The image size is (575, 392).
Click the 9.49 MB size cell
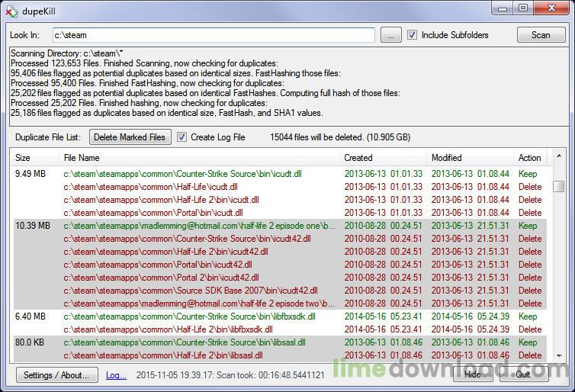(x=30, y=174)
